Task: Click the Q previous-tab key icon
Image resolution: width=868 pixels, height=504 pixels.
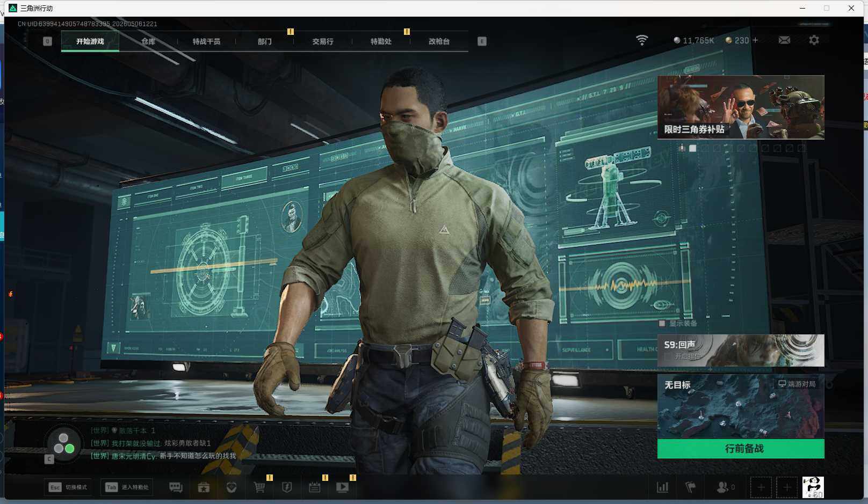Action: [47, 41]
